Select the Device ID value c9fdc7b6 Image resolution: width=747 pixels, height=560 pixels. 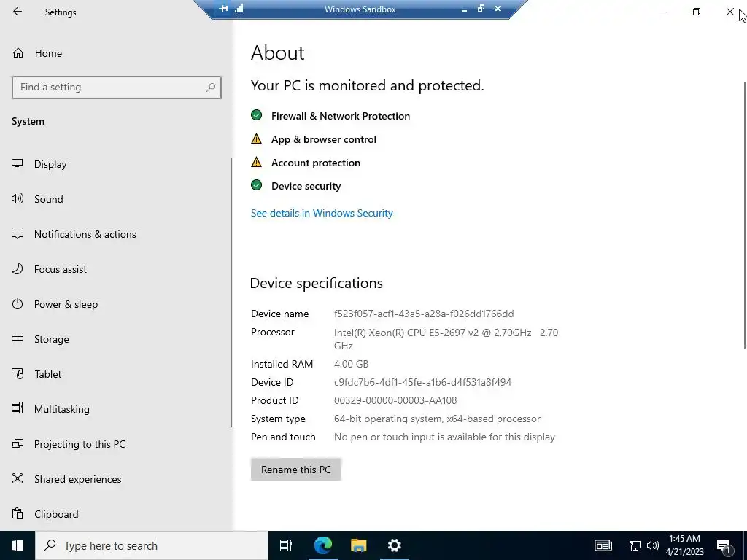422,382
